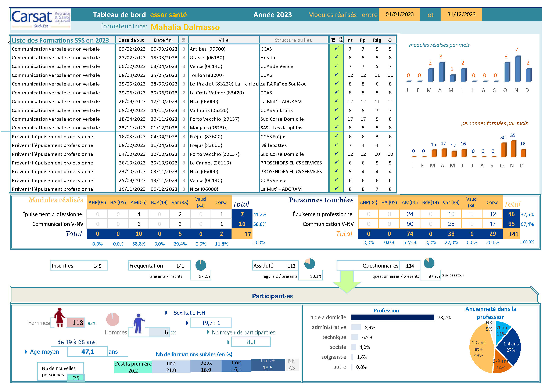This screenshot has width=545, height=392.
Task: Click checkmark for Antibes (06600) row
Action: coord(337,48)
